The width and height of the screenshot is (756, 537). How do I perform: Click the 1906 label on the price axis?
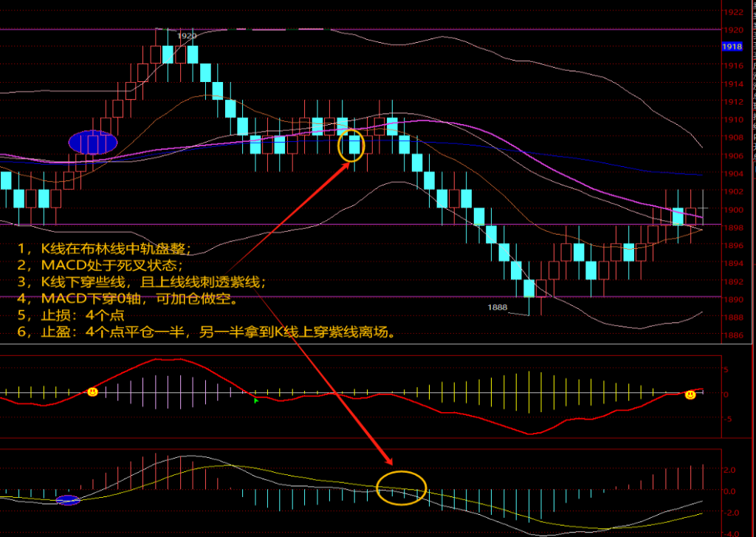733,156
